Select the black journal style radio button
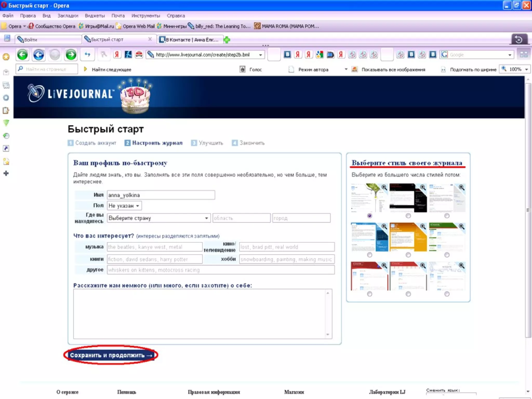The width and height of the screenshot is (532, 399). coord(408,216)
